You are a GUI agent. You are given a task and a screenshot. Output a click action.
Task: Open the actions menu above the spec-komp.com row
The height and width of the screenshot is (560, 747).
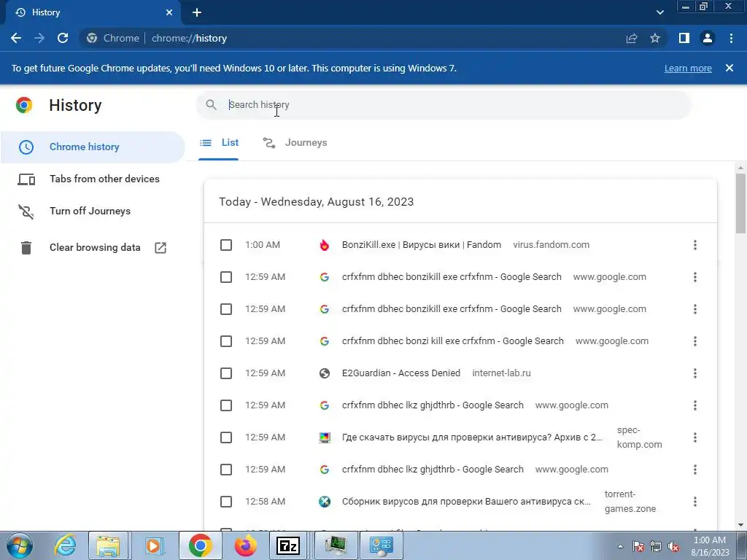[695, 405]
